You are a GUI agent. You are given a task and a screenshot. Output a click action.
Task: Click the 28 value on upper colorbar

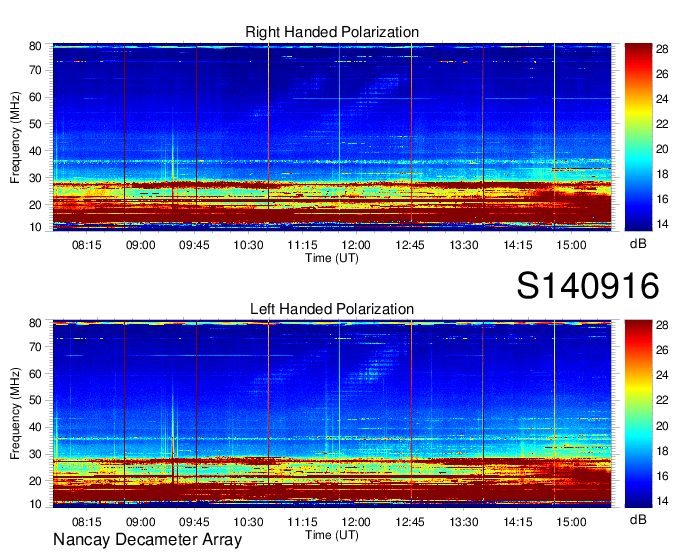pos(662,49)
